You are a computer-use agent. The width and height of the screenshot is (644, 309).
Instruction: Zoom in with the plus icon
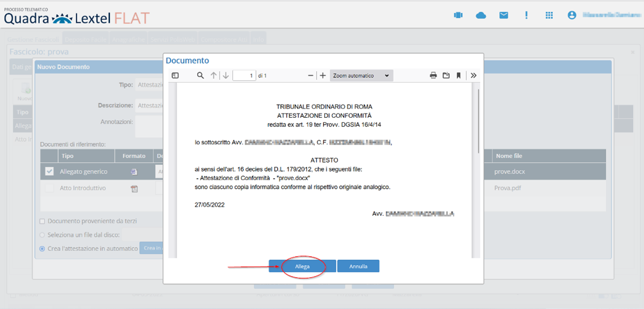323,75
